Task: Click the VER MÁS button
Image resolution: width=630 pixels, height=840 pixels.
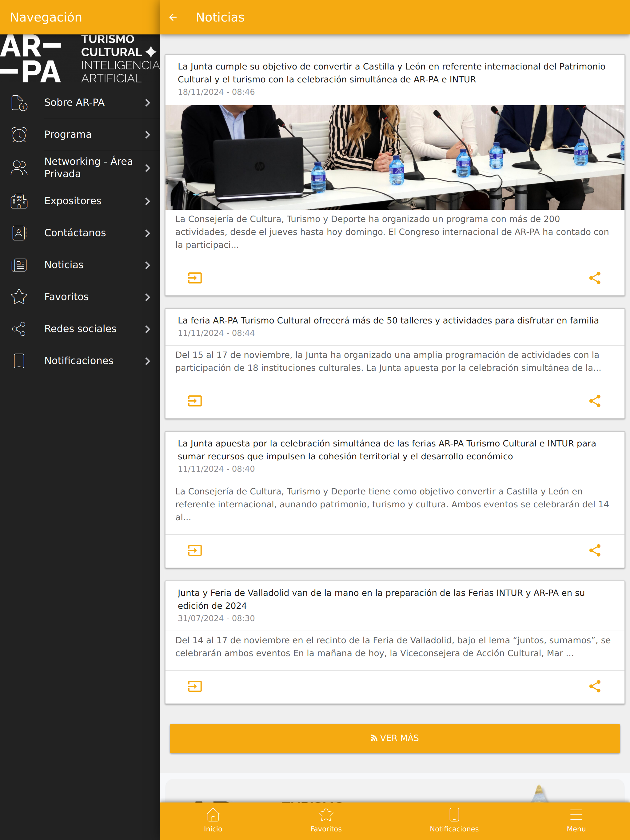Action: [395, 738]
